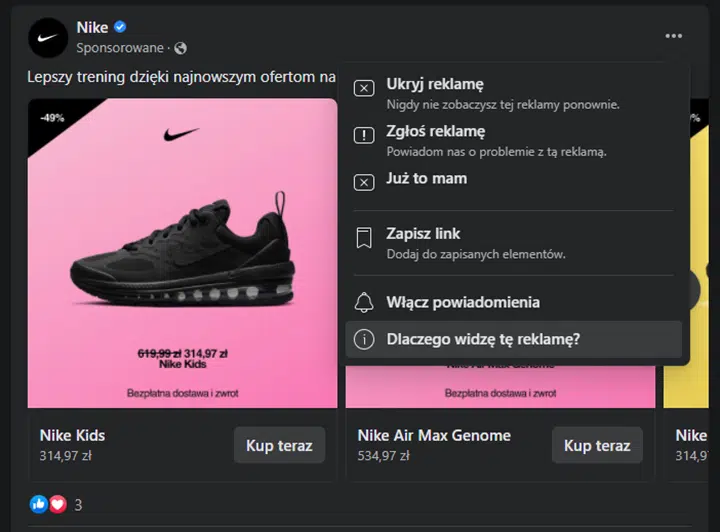Click the Nike Air Max Genome title
The height and width of the screenshot is (532, 720).
coord(434,435)
